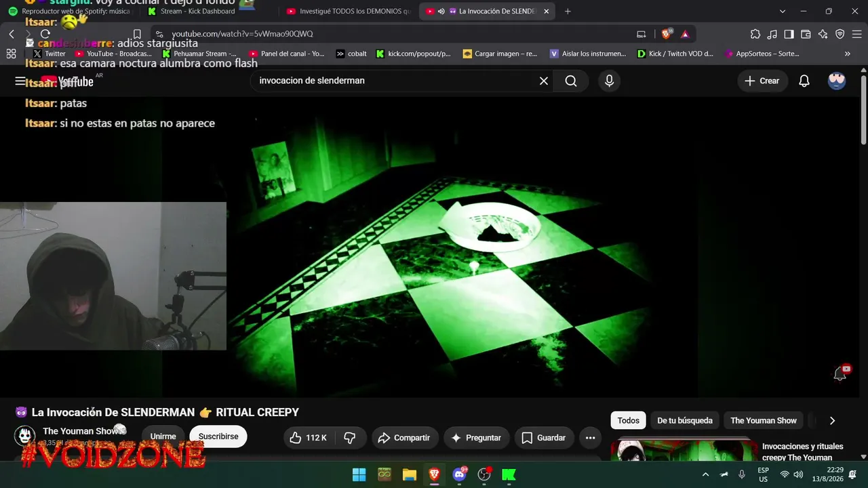868x488 pixels.
Task: Click the Brave reload page button
Action: coord(45,34)
